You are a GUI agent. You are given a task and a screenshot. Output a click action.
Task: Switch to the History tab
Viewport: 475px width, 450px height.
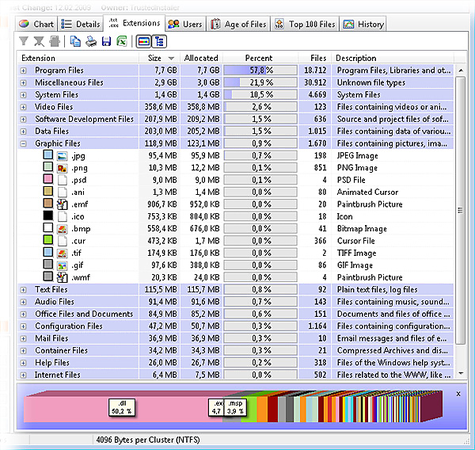tap(363, 24)
